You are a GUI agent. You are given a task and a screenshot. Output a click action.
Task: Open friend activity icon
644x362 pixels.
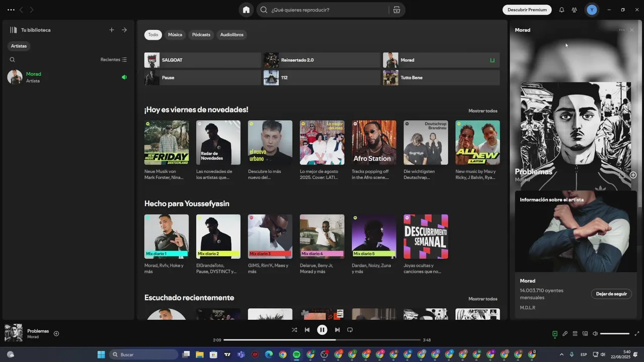pyautogui.click(x=574, y=10)
